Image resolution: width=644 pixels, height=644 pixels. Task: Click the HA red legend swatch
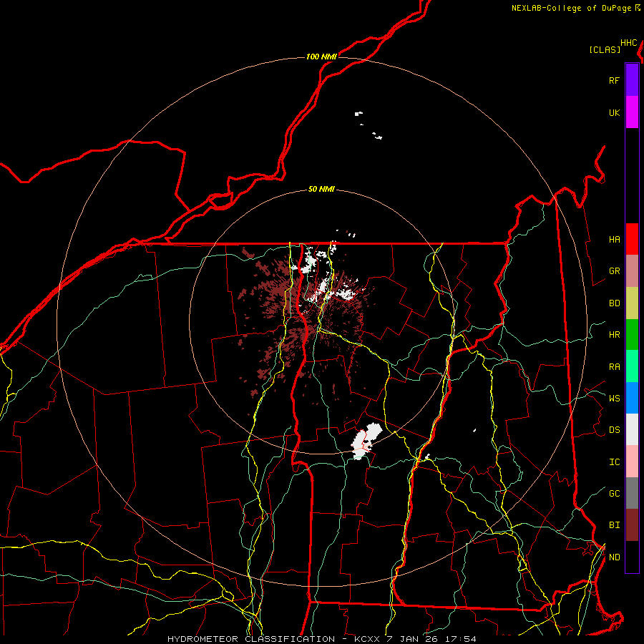coord(632,239)
